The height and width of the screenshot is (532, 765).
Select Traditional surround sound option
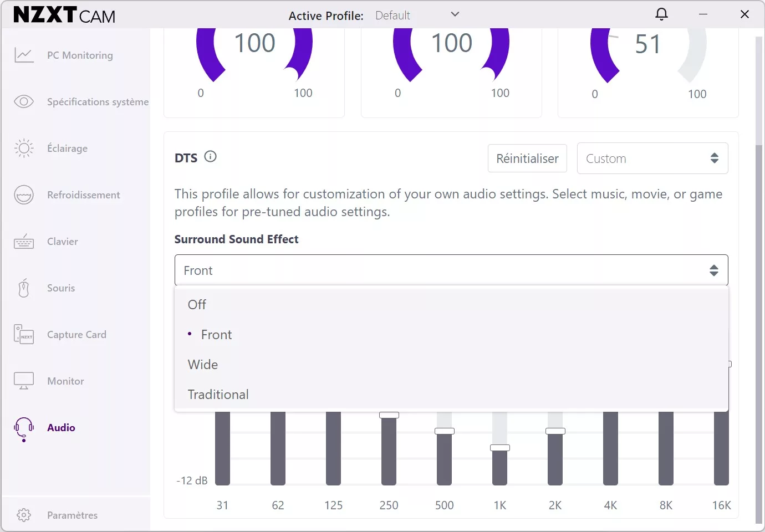coord(218,394)
